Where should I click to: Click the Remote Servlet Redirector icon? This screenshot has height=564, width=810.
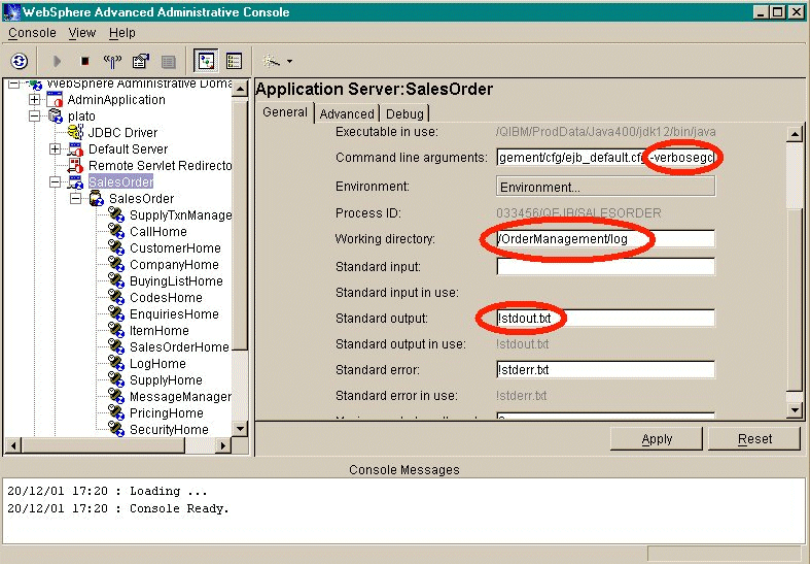[x=75, y=165]
